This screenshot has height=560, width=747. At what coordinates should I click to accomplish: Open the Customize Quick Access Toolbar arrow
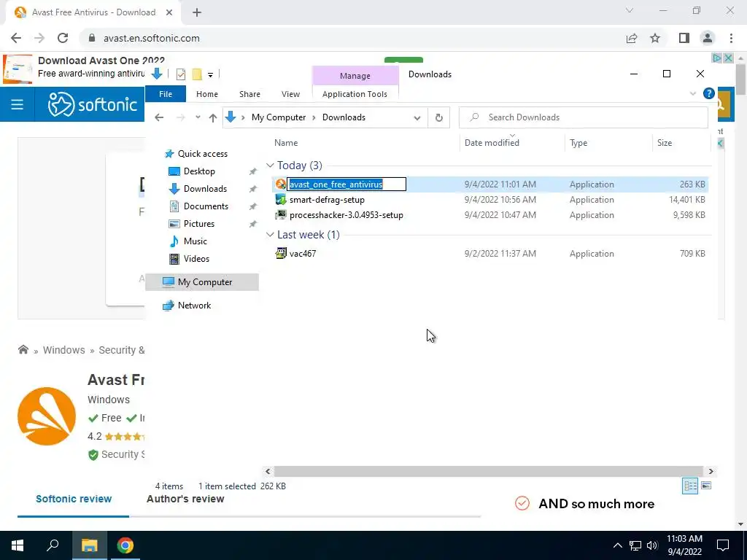[x=210, y=75]
